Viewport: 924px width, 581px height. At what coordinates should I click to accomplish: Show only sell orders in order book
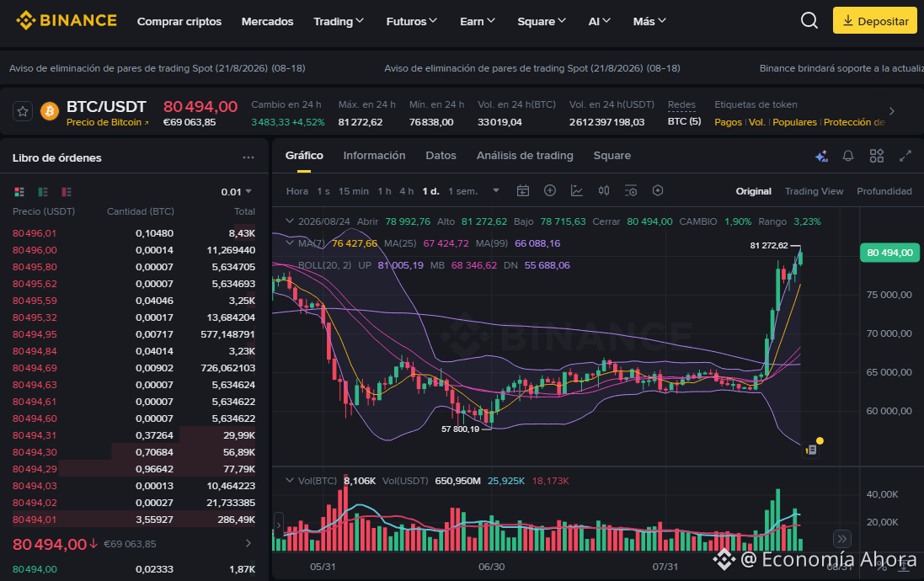click(67, 192)
